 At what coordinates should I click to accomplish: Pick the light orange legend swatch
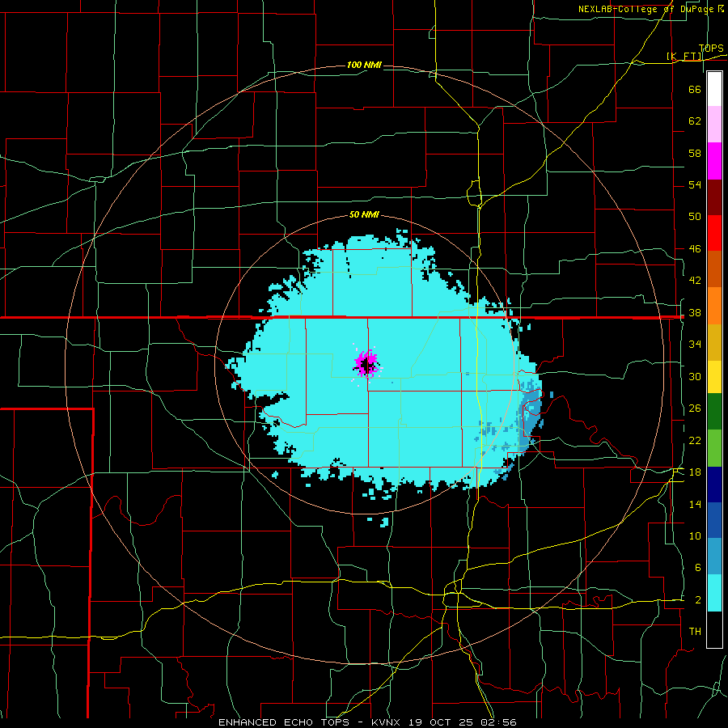pos(714,305)
